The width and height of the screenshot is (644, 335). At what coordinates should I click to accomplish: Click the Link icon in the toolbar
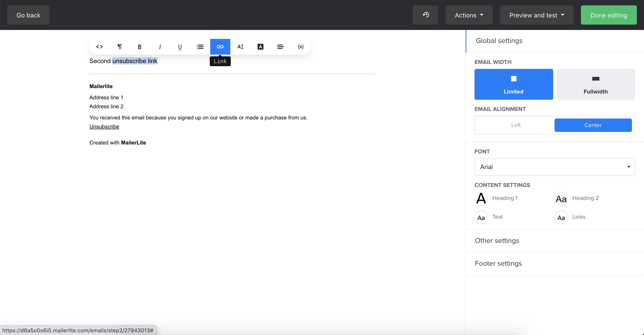point(220,47)
